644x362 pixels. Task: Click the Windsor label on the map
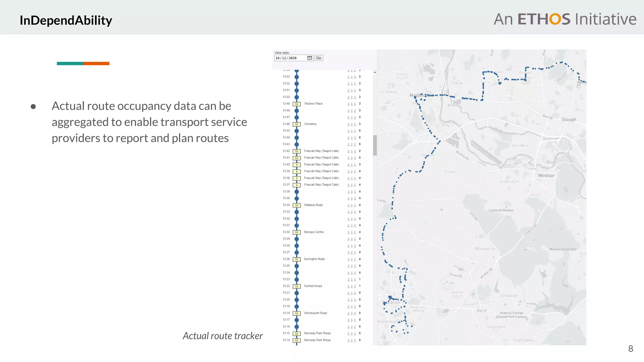tap(546, 176)
